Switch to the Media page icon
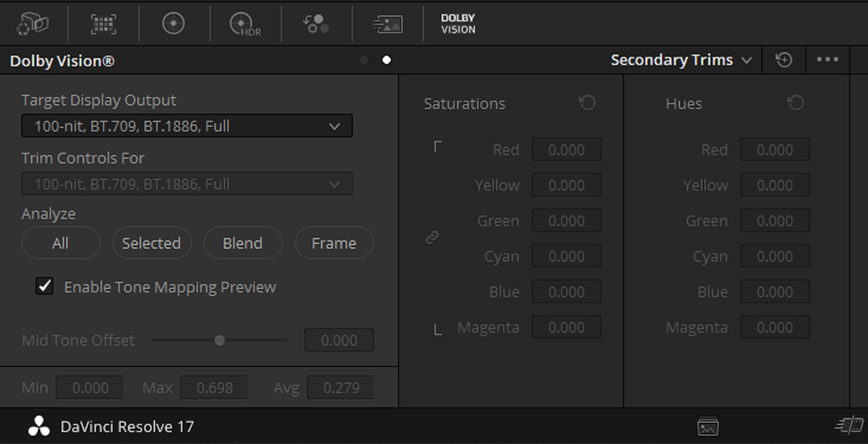868x444 pixels. 708,426
